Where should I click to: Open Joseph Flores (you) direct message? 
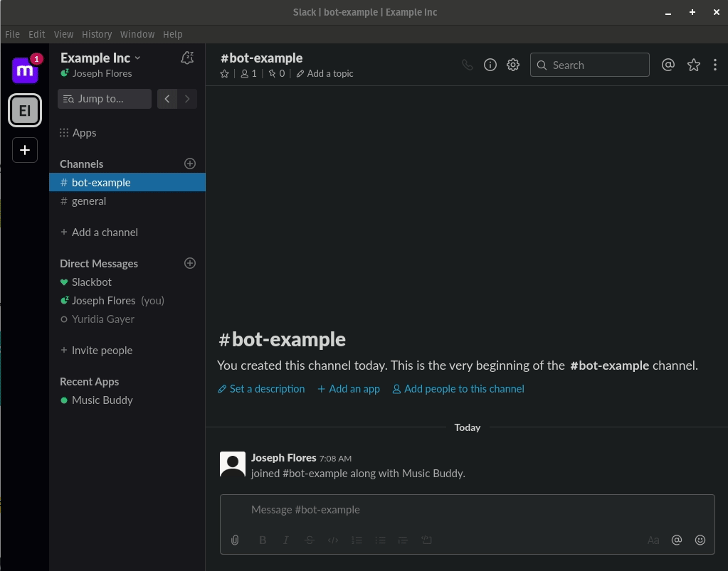pyautogui.click(x=127, y=301)
